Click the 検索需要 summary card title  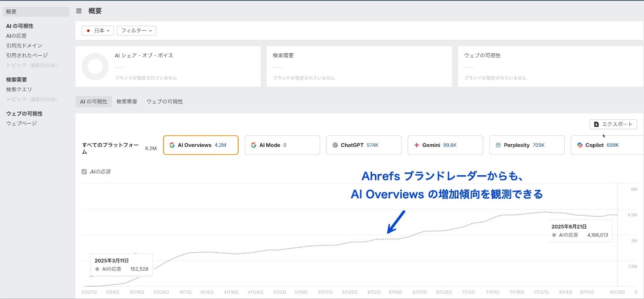[283, 56]
